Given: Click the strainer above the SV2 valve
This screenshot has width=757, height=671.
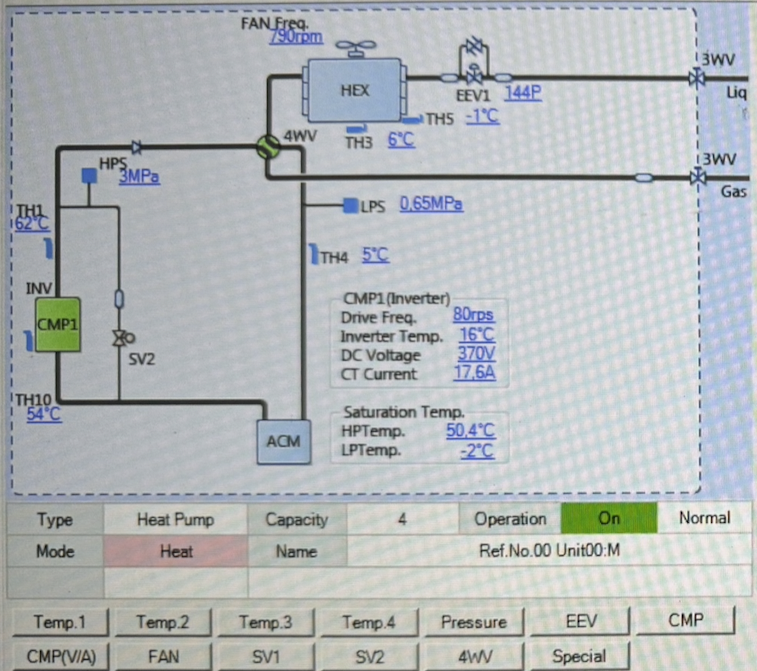Looking at the screenshot, I should click(x=119, y=299).
